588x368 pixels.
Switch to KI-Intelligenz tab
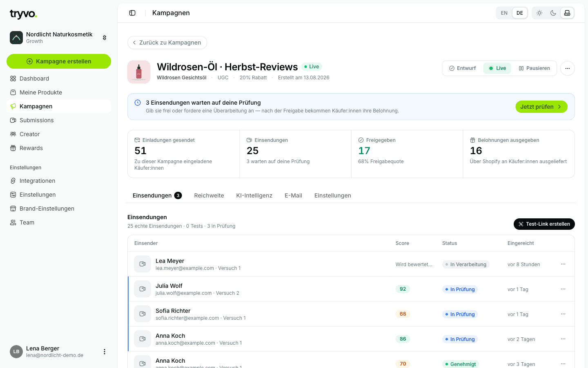[254, 195]
